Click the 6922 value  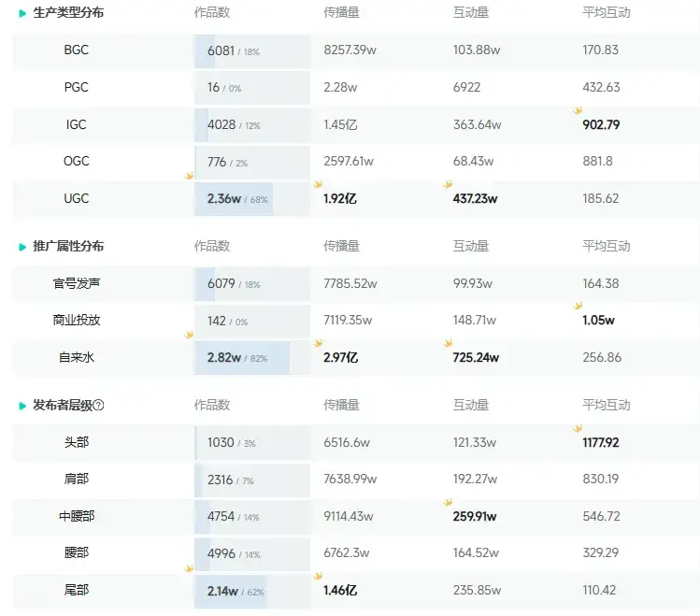point(467,87)
